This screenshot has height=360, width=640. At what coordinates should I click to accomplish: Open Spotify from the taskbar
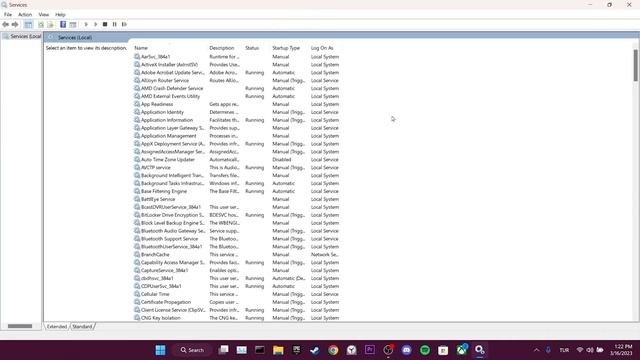(x=425, y=350)
